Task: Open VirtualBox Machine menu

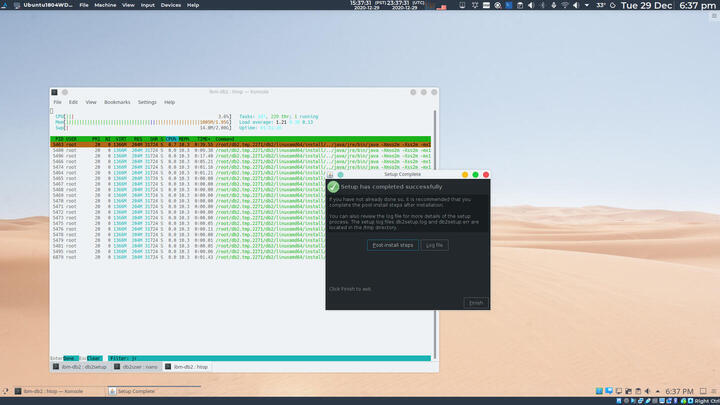Action: coord(105,5)
